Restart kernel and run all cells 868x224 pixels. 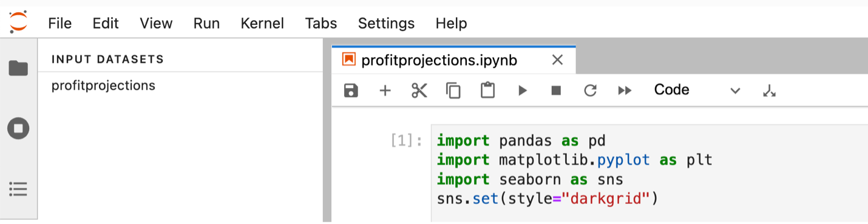pyautogui.click(x=625, y=90)
